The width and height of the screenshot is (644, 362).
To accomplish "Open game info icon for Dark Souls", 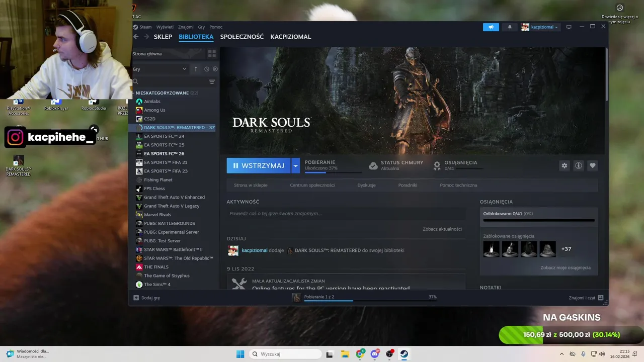I will pos(579,165).
